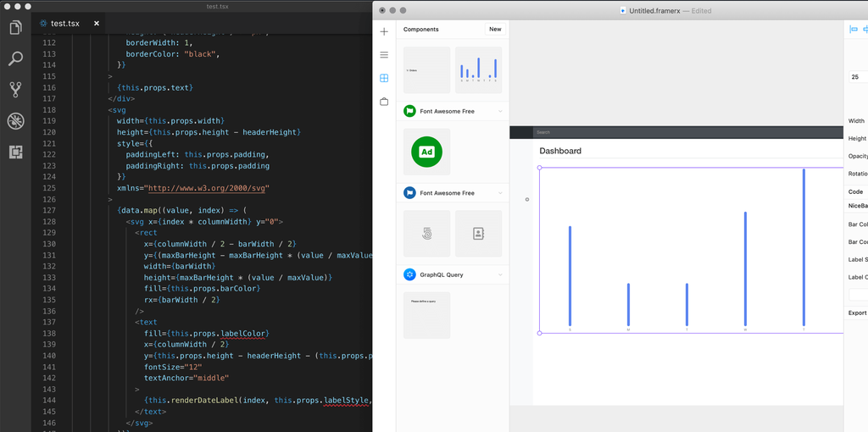Open Source Control in VS Code activity bar
The width and height of the screenshot is (868, 432).
(15, 90)
